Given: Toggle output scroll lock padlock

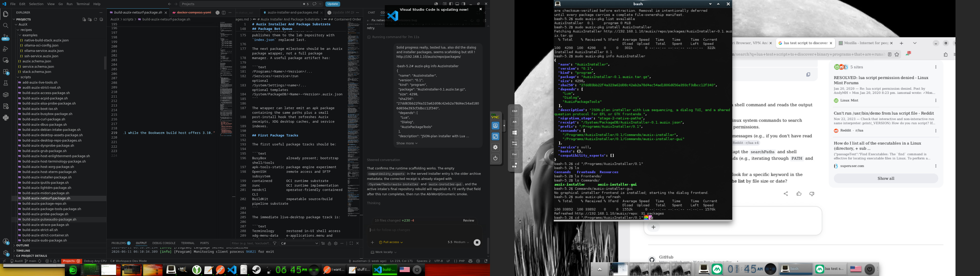Looking at the screenshot, I should coord(329,243).
